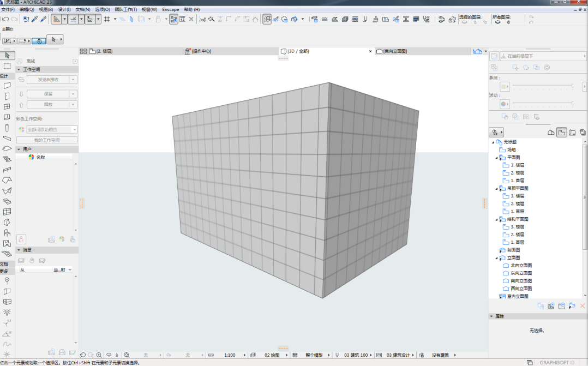Choose the Lamp tool in the toolbox
588x366 pixels.
(7, 313)
